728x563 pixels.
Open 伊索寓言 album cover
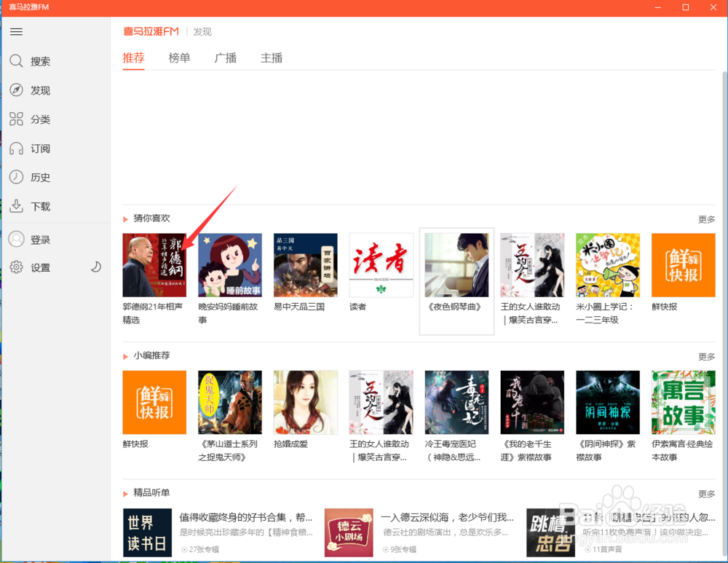coord(684,402)
